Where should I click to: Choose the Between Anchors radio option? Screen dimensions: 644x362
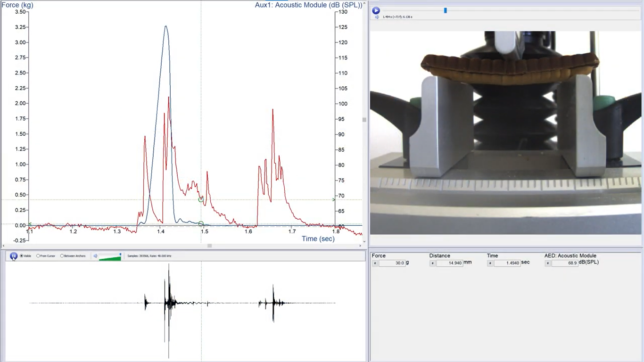pos(62,256)
